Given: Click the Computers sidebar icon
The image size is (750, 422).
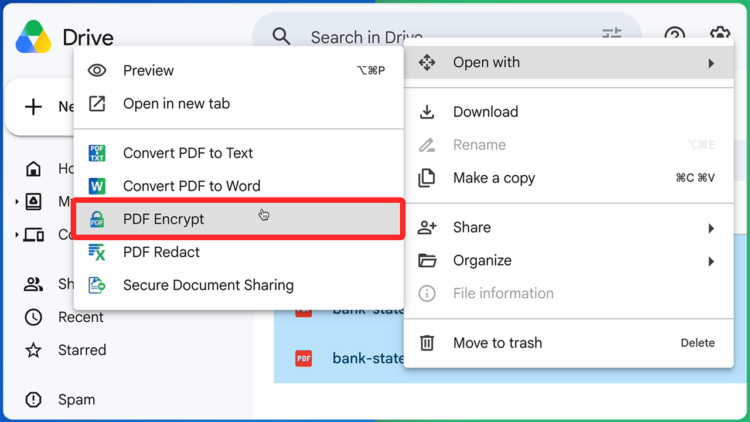Looking at the screenshot, I should (33, 234).
